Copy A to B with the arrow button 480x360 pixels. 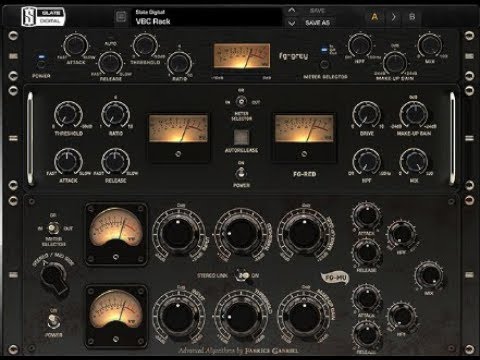394,17
